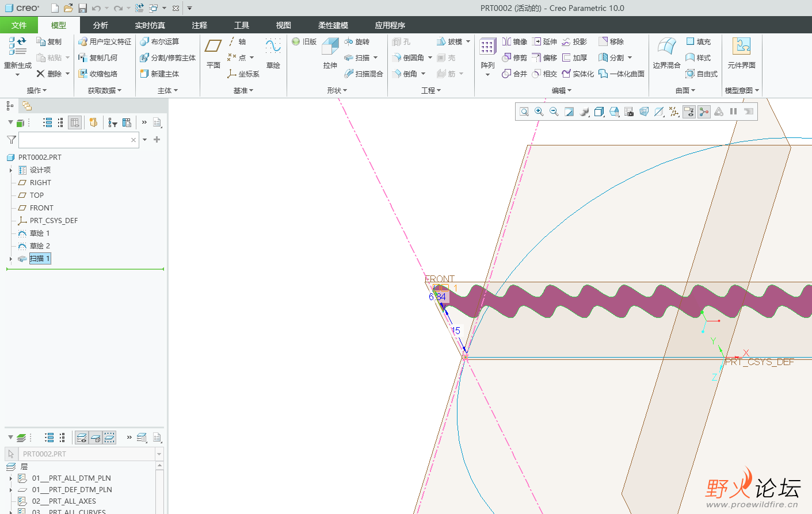Screen dimensions: 812x514
Task: Open the 元件界面 (Component Interface) tool
Action: pos(741,52)
